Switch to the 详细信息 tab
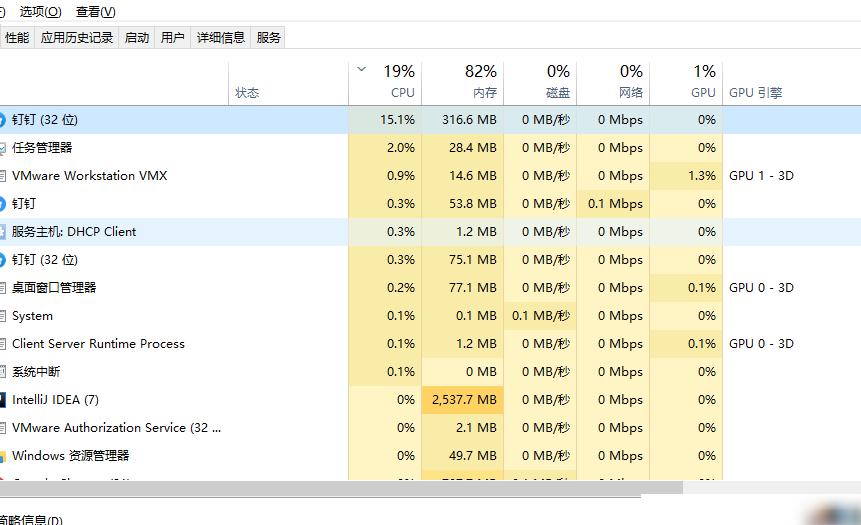The width and height of the screenshot is (861, 525). (221, 37)
